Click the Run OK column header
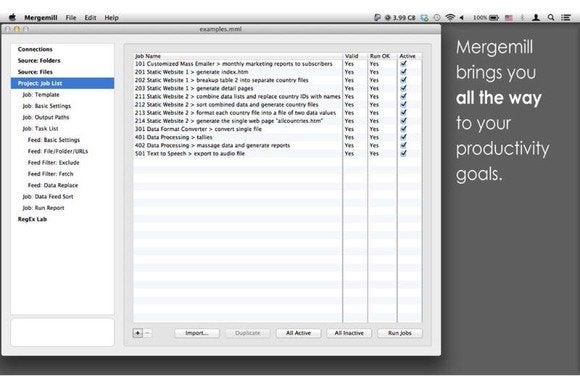580x388 pixels. (x=382, y=56)
